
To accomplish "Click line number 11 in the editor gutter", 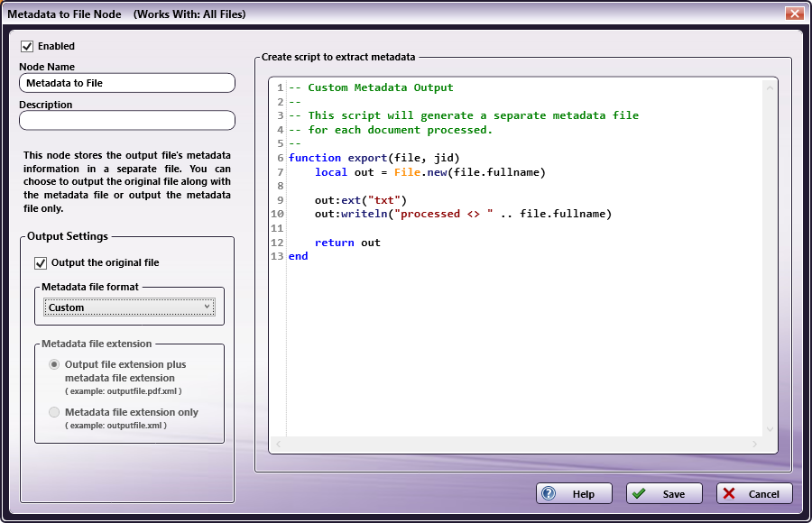I will (277, 228).
